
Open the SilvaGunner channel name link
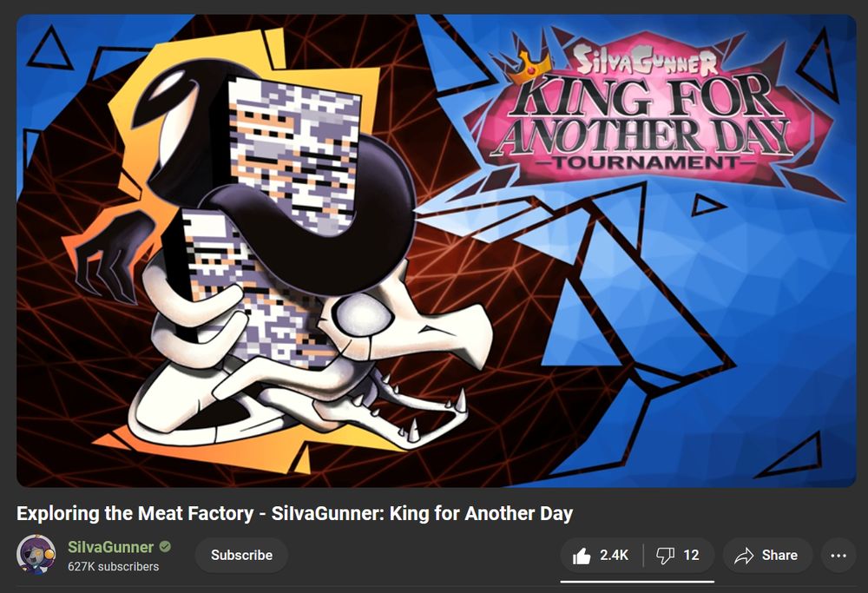(111, 547)
